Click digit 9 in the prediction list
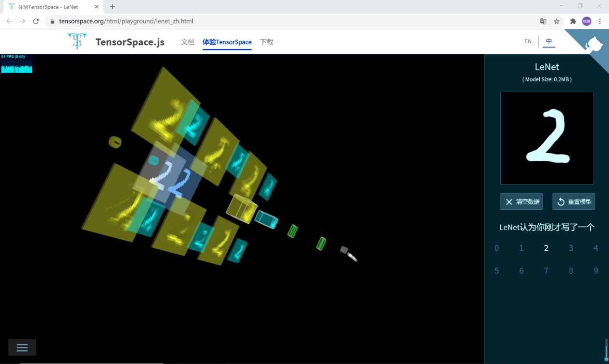This screenshot has width=609, height=364. coord(596,271)
